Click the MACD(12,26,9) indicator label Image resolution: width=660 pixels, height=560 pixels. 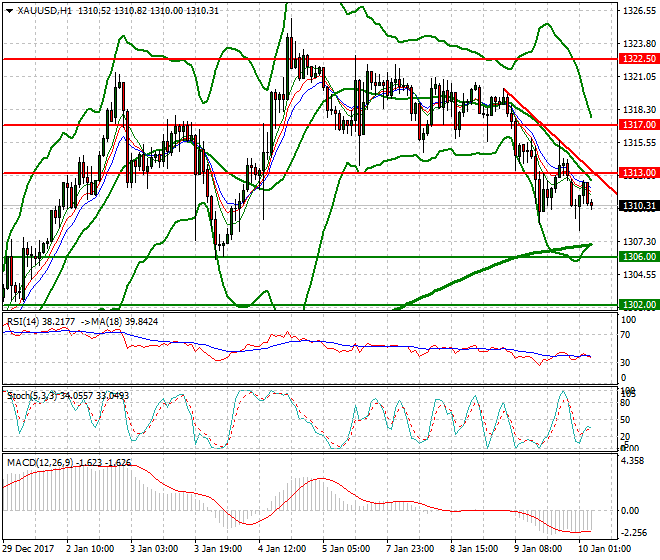click(x=38, y=462)
